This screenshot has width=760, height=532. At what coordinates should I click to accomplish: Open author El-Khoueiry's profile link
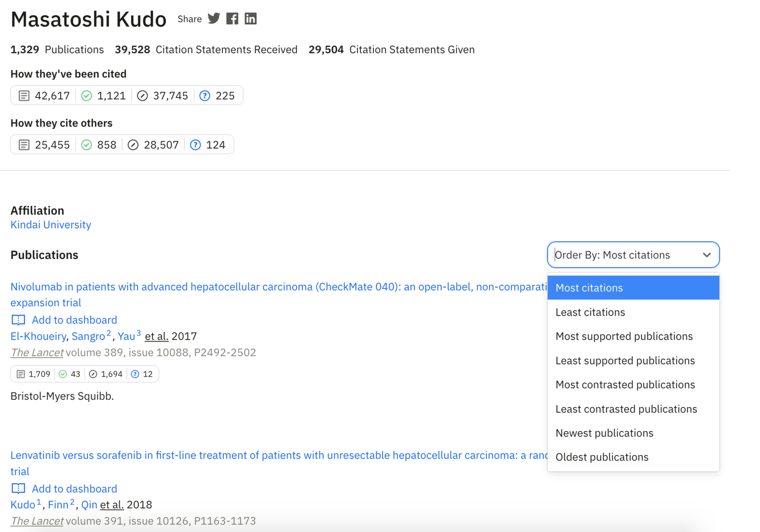38,336
